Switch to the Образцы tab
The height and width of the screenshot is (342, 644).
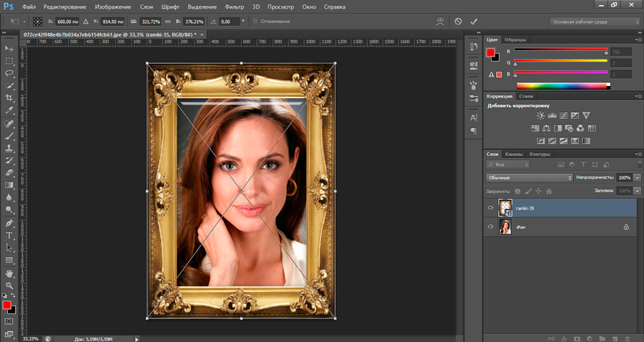[515, 39]
